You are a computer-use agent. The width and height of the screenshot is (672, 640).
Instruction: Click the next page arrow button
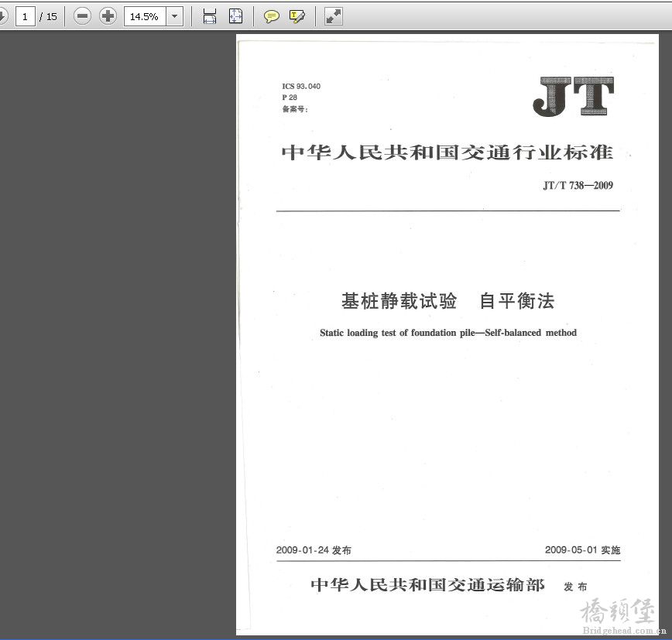pos(2,17)
